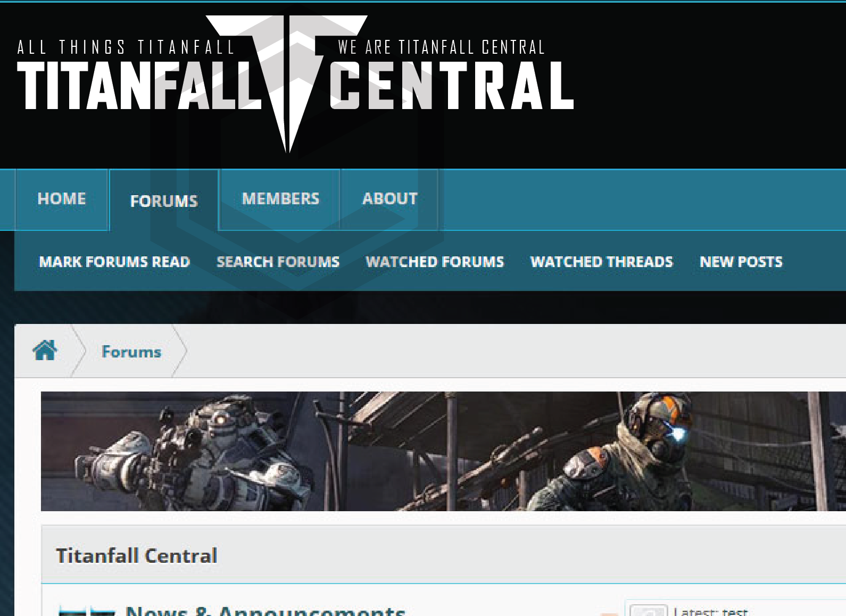View Watched Threads
This screenshot has height=616, width=846.
(602, 262)
